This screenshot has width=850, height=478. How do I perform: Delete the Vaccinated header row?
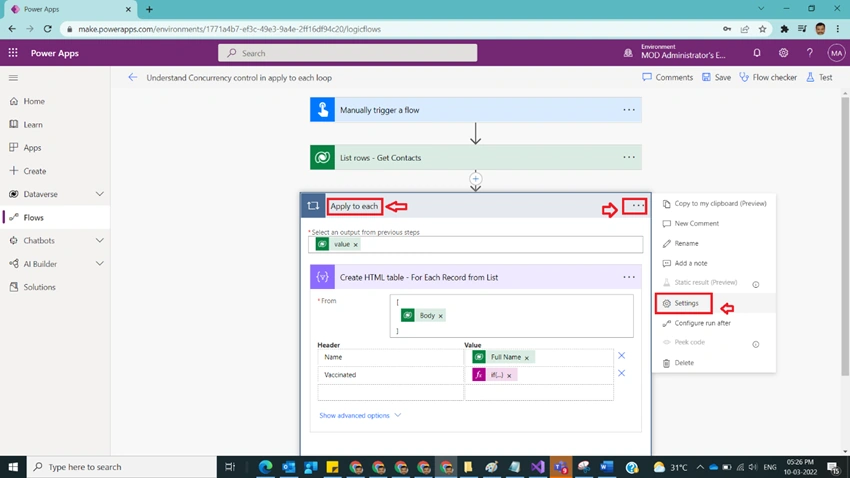point(622,373)
